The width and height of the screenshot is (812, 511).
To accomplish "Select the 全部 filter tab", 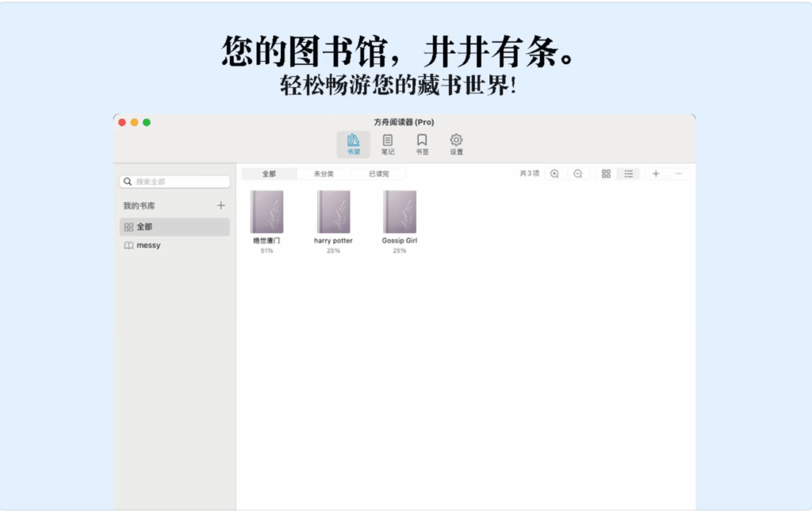I will coord(270,174).
